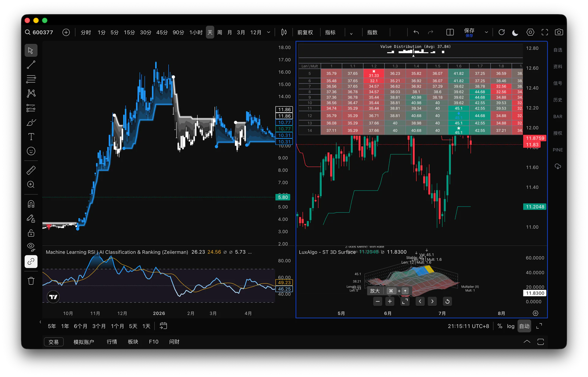This screenshot has height=377, width=588.
Task: Set range to 6个月
Action: pyautogui.click(x=80, y=326)
